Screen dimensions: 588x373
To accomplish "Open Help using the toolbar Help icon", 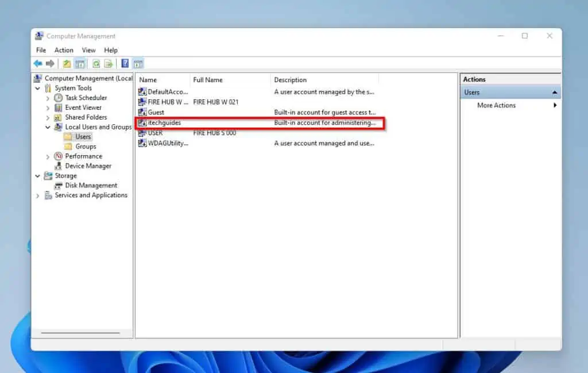I will coord(125,63).
